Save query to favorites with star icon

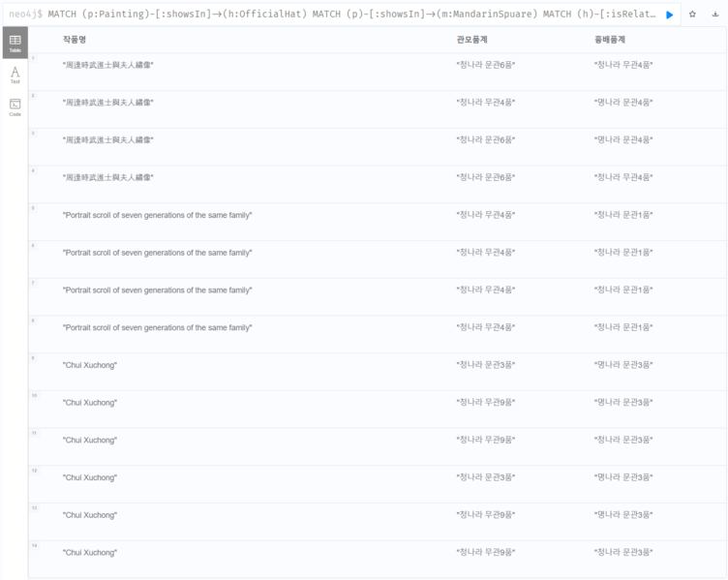click(x=692, y=15)
